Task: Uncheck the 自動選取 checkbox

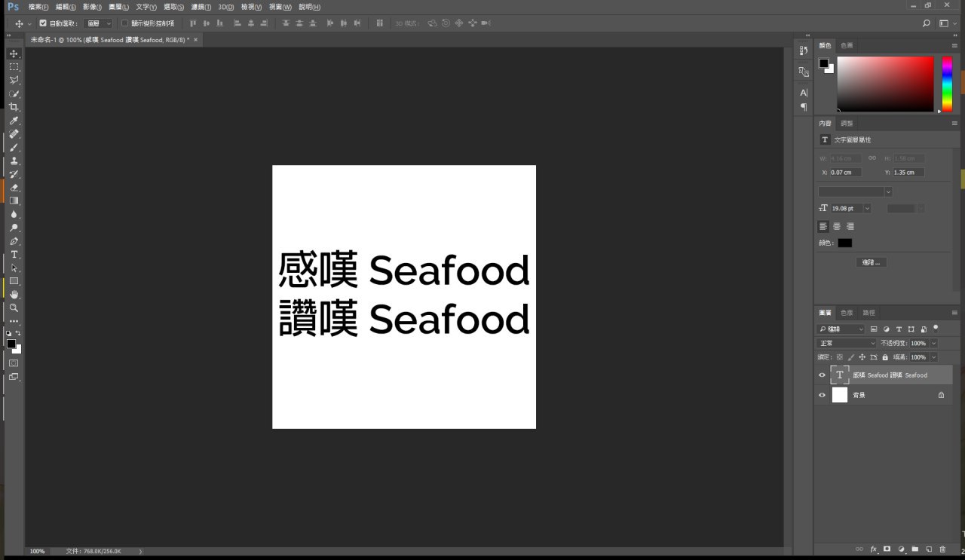Action: (x=43, y=23)
